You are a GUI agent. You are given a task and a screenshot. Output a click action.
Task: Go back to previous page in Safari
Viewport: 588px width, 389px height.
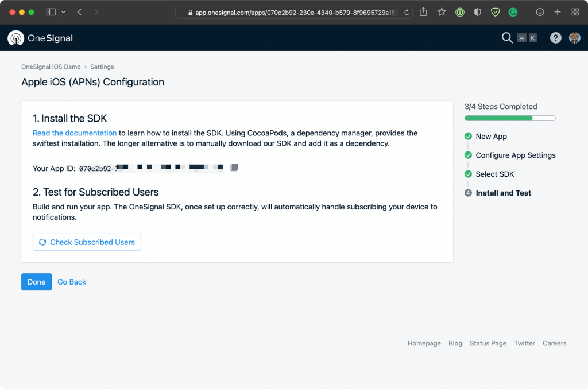tap(79, 13)
